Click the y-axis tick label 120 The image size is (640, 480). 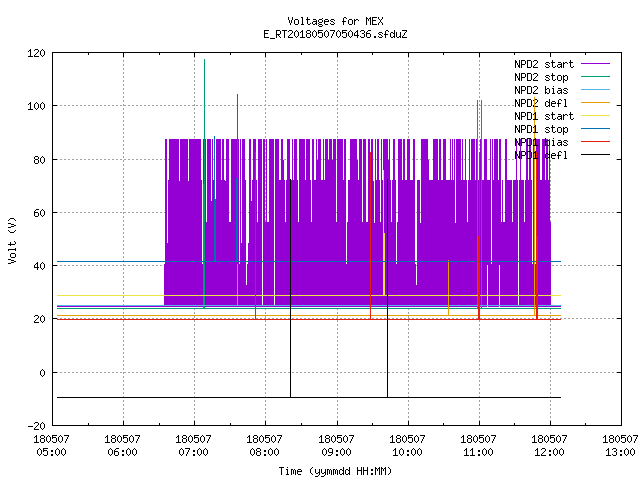[x=36, y=53]
